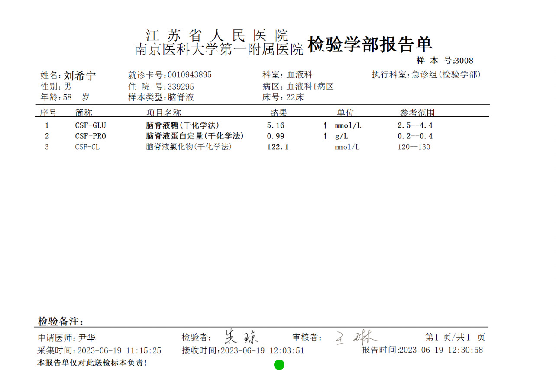Click the 检验者 examiner signature
The height and width of the screenshot is (392, 556).
(241, 337)
